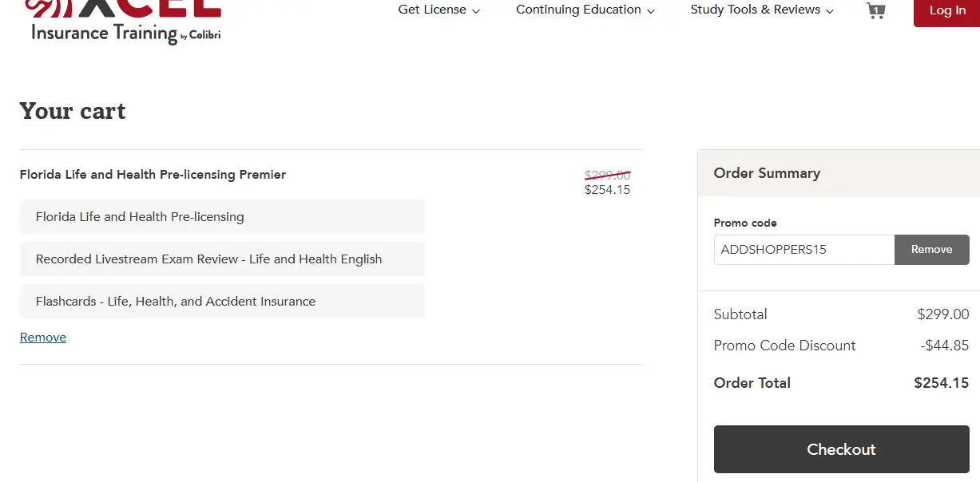Click the Remove link under cart items
This screenshot has width=980, height=482.
pos(43,338)
